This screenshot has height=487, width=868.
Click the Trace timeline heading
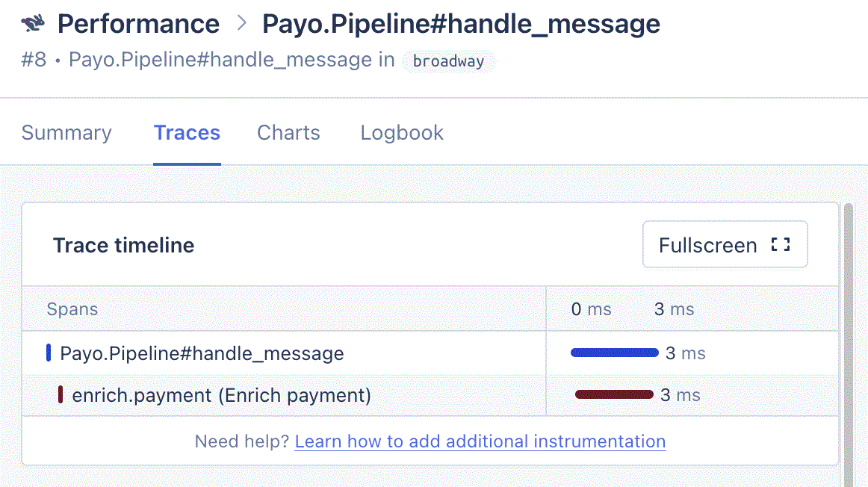tap(123, 245)
